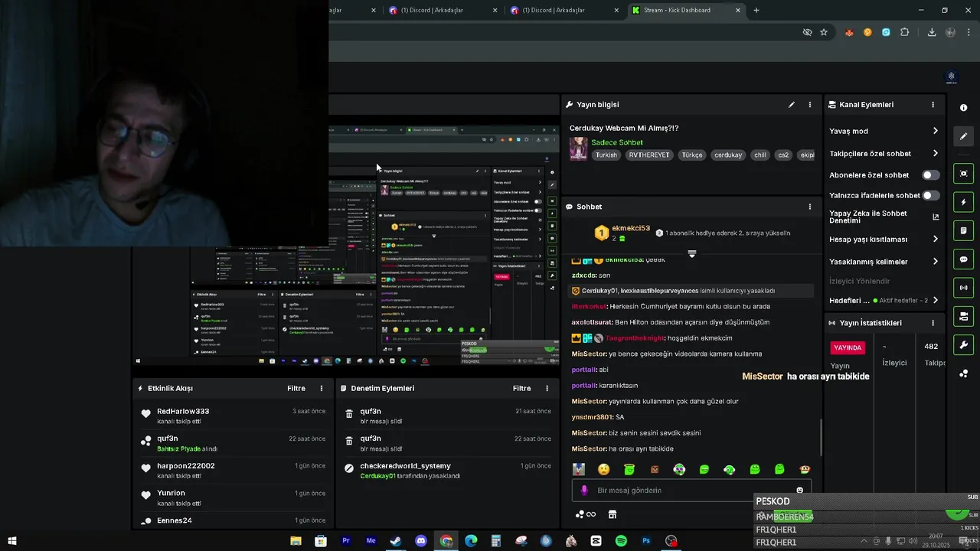The height and width of the screenshot is (551, 980).
Task: Click checkeredworld_systemy ban moderation entry
Action: [448, 471]
